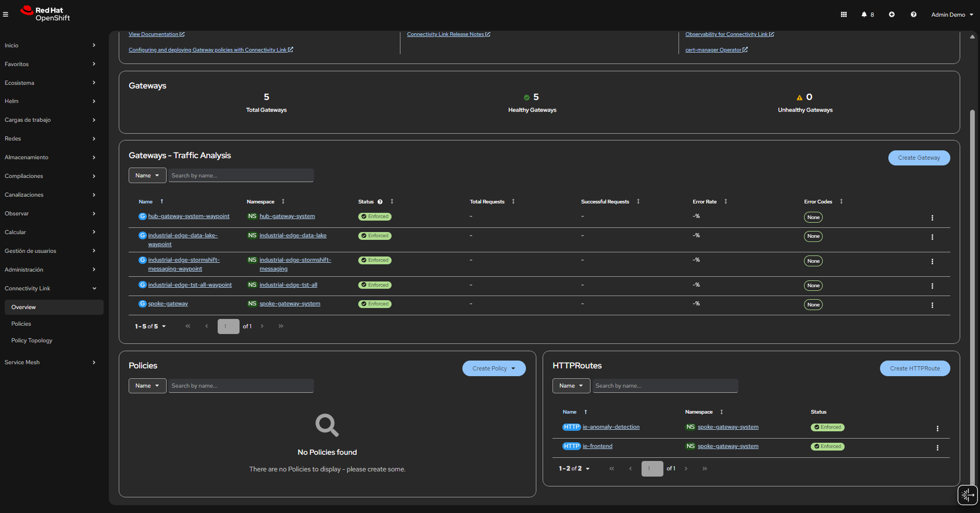Expand the Redes navigation section
Viewport: 980px width, 513px height.
pyautogui.click(x=51, y=138)
